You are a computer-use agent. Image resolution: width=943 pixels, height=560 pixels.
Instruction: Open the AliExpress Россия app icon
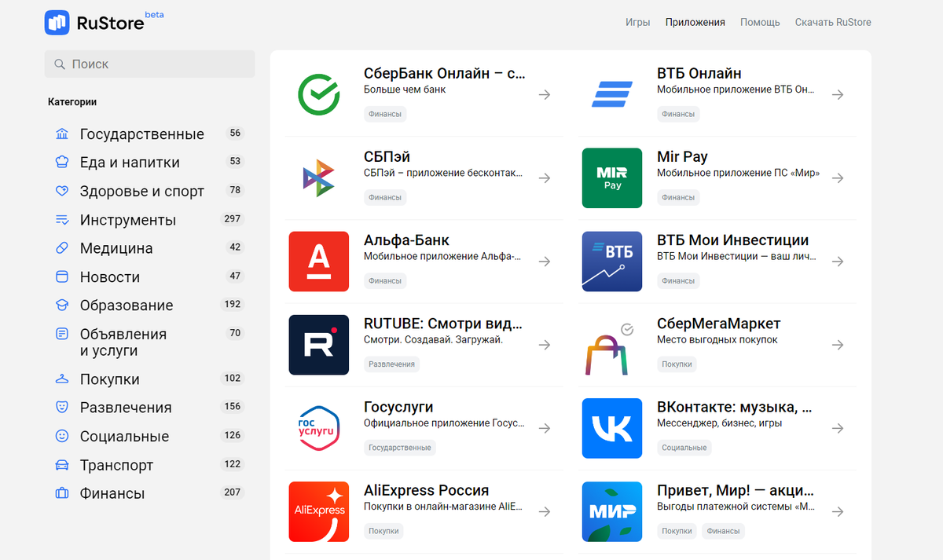coord(319,511)
